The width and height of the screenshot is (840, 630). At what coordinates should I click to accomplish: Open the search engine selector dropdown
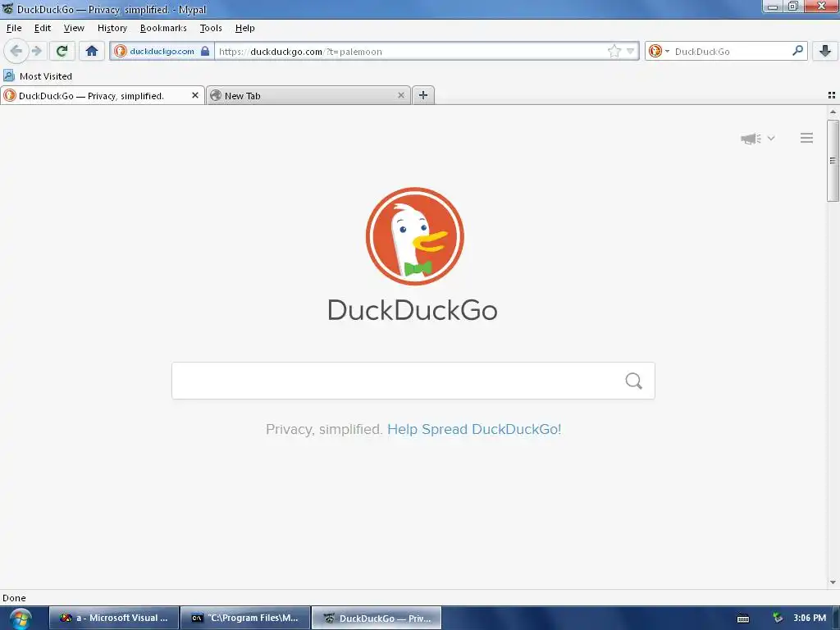[x=659, y=51]
